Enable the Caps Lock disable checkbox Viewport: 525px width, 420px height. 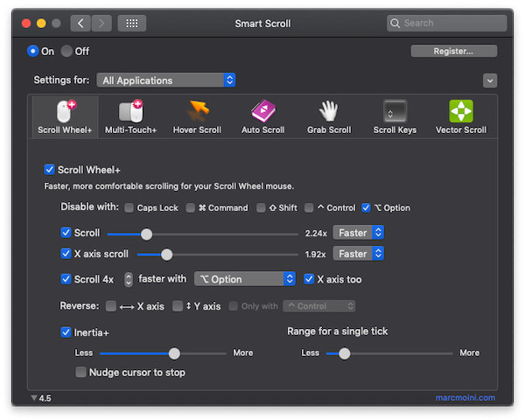(129, 208)
